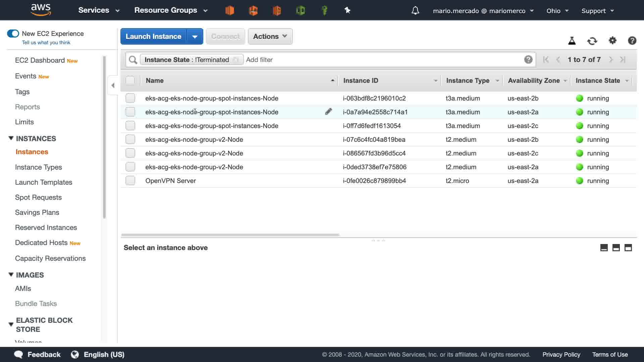Viewport: 644px width, 362px height.
Task: Open notifications bell icon
Action: [x=415, y=11]
